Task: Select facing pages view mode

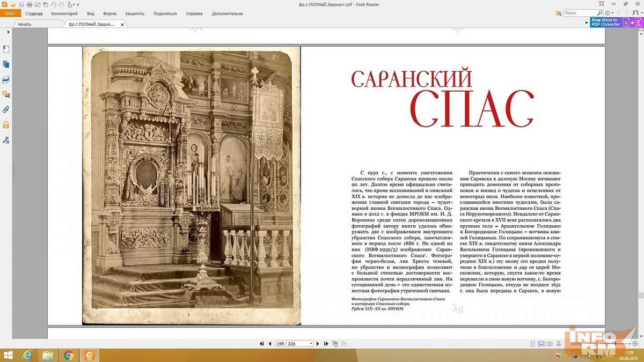Action: click(x=550, y=343)
